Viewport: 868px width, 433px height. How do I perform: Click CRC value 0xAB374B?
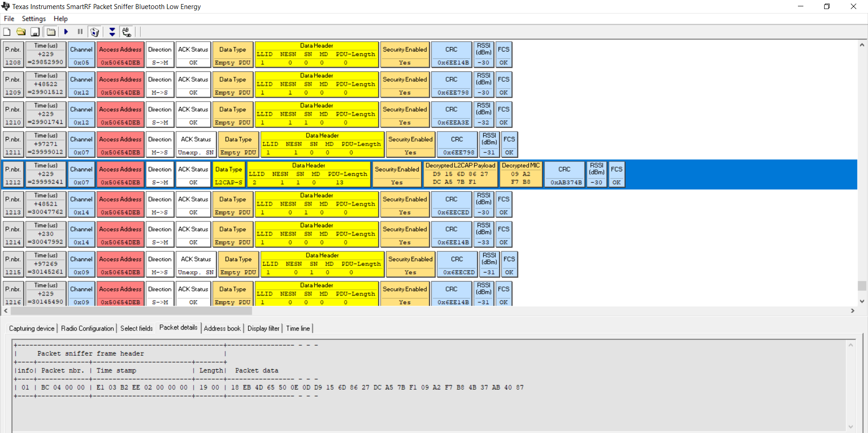tap(566, 183)
